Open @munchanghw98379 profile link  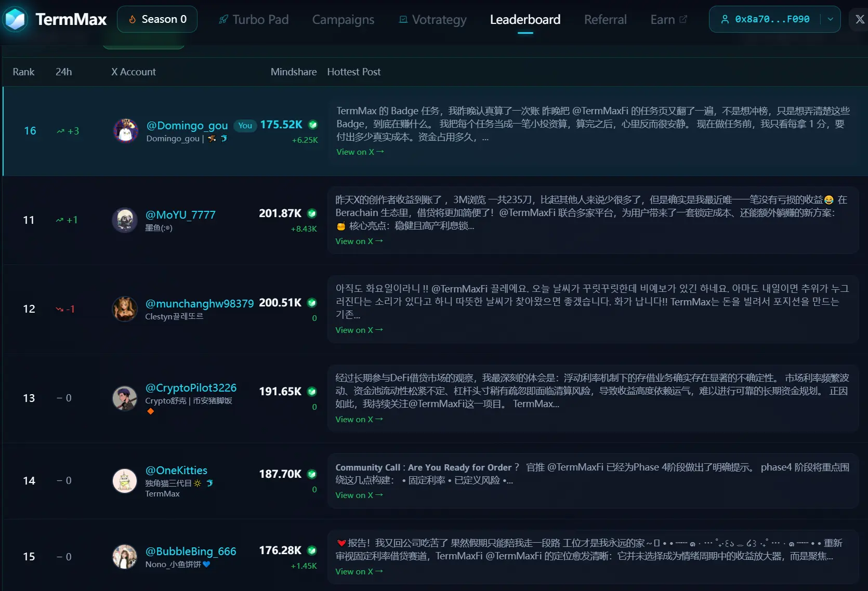[x=200, y=303]
